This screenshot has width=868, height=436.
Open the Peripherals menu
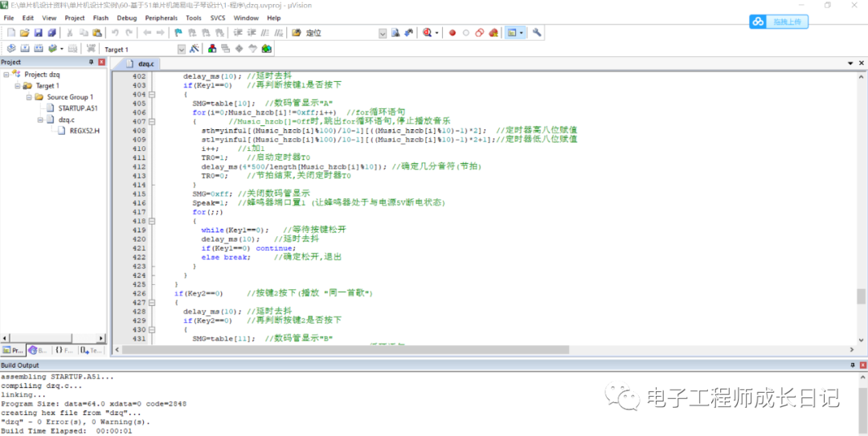[161, 18]
